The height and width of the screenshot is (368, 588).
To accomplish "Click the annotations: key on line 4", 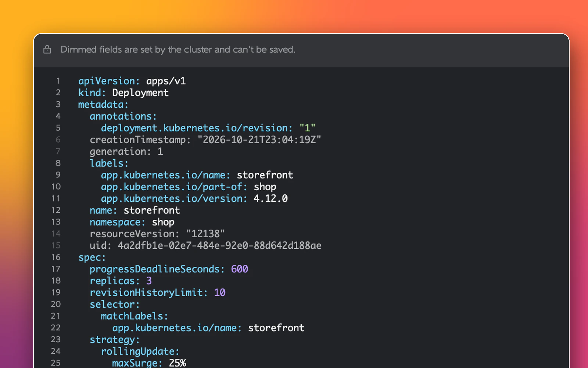I will (x=123, y=116).
